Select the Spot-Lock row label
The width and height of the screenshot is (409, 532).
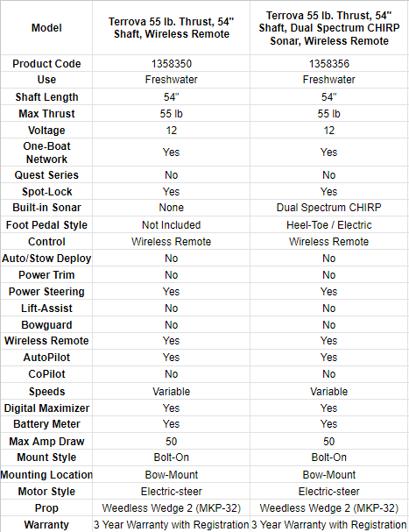[46, 192]
